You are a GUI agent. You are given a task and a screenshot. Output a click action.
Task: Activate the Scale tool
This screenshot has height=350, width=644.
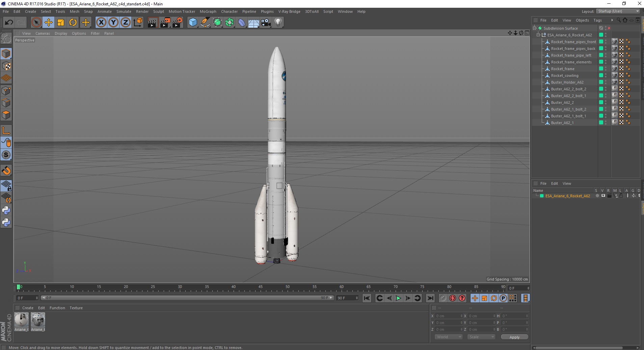[x=61, y=23]
